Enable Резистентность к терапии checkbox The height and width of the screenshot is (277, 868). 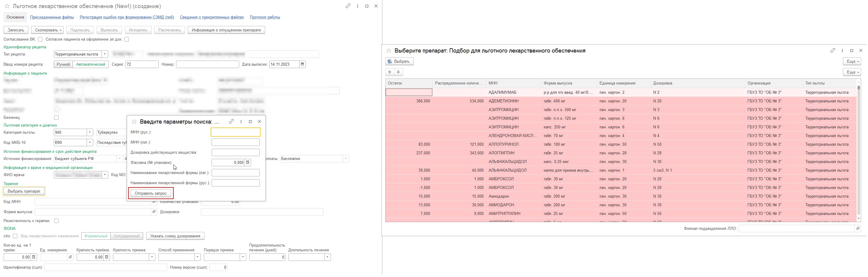coord(56,221)
